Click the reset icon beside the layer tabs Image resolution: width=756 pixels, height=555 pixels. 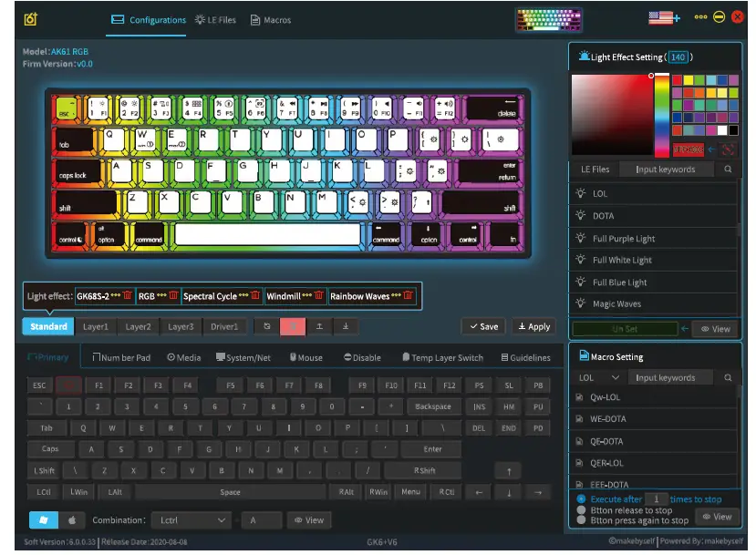tap(266, 326)
